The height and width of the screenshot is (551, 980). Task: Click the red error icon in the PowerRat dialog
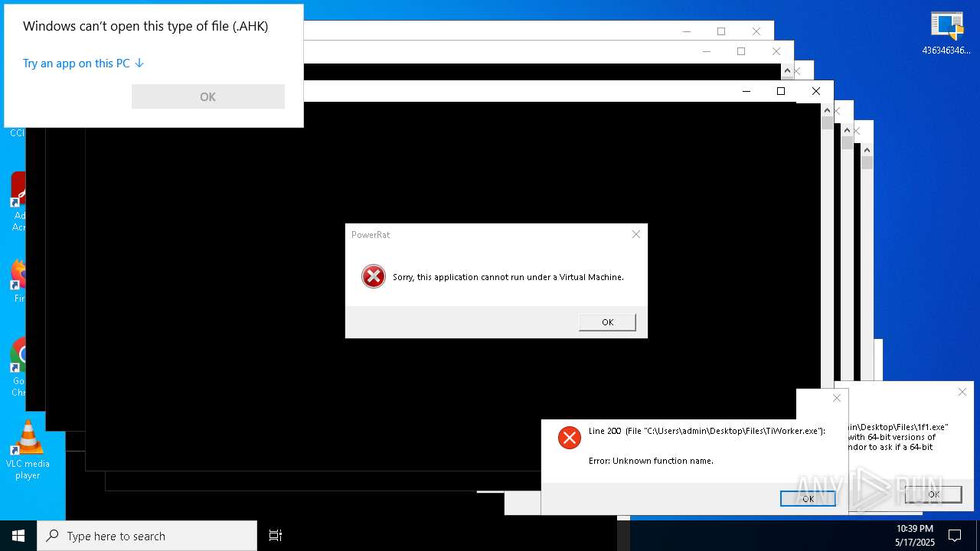tap(374, 276)
